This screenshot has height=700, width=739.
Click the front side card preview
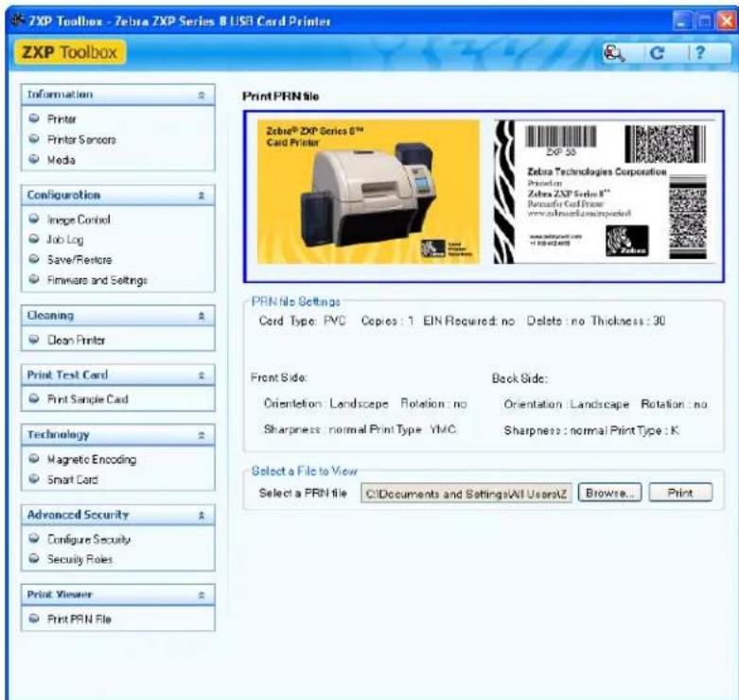point(368,192)
